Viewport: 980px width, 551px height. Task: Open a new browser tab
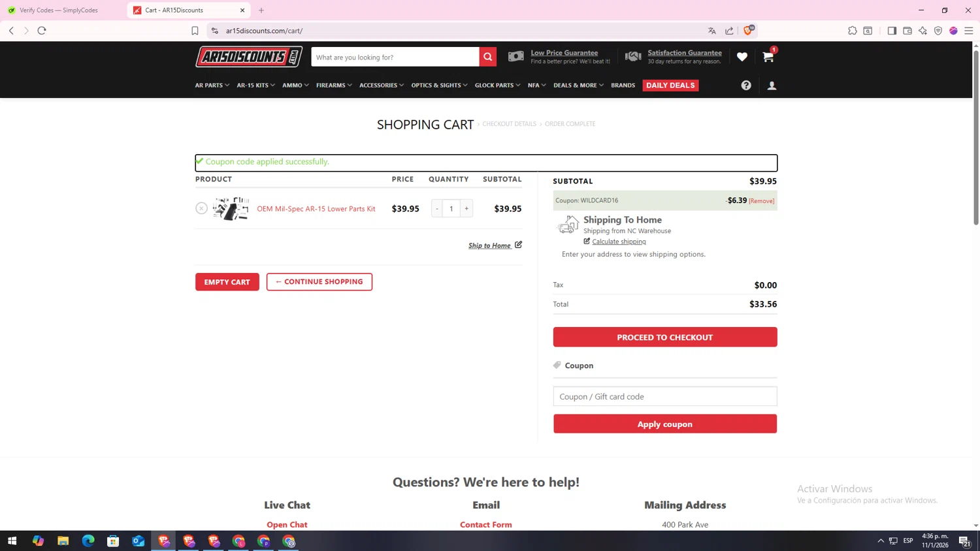pyautogui.click(x=261, y=10)
